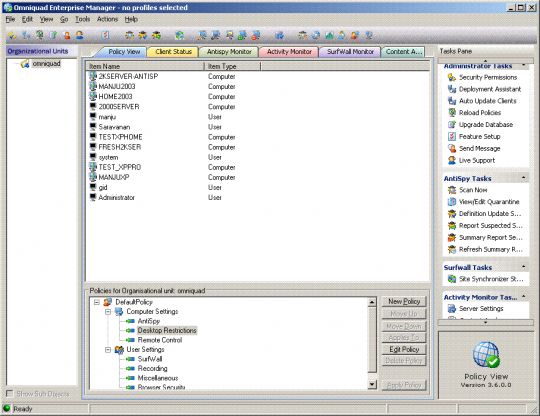Viewport: 540px width, 416px height.
Task: Open the Content A... tab
Action: [403, 52]
